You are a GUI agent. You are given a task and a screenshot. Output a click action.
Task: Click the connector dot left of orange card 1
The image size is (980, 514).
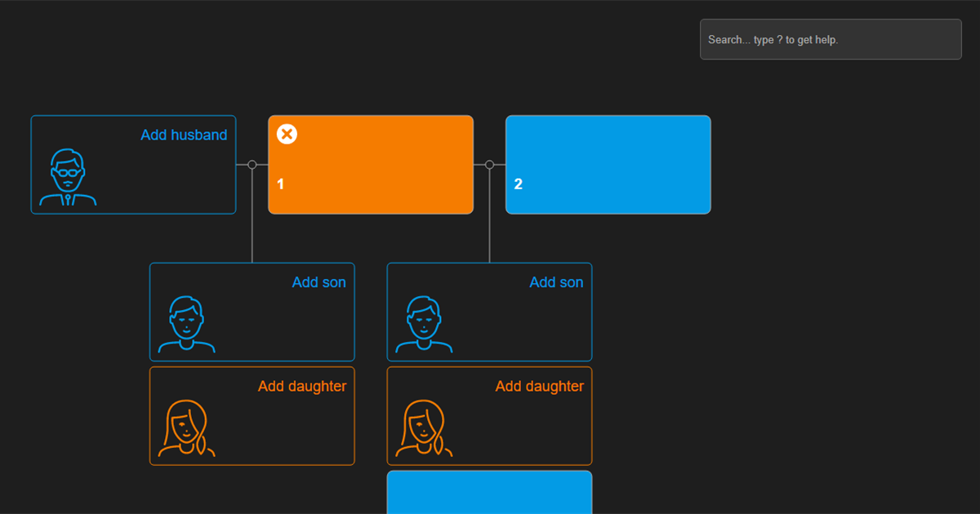pyautogui.click(x=252, y=164)
